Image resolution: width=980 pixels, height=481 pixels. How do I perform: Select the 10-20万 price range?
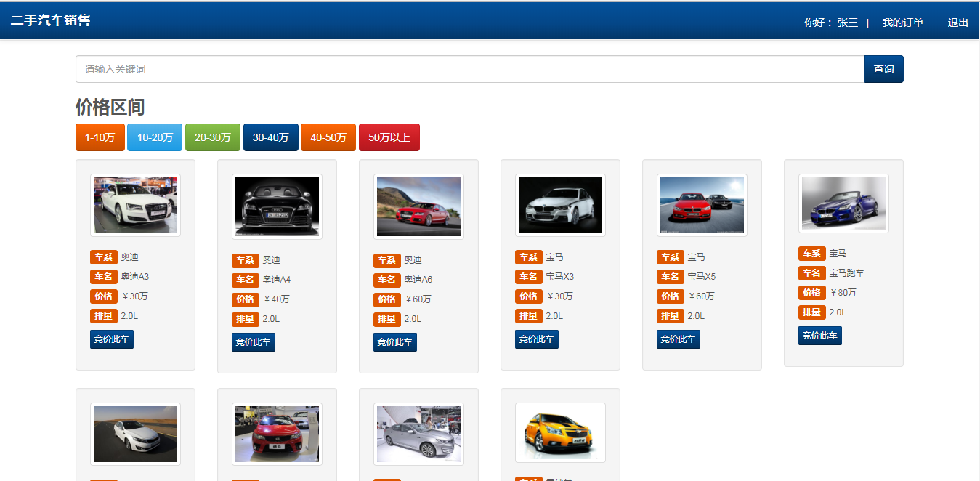[155, 137]
